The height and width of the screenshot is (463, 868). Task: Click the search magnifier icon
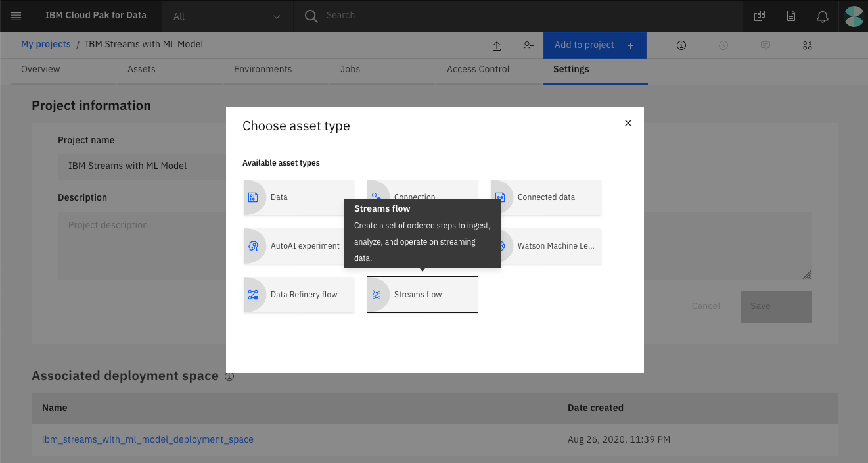pyautogui.click(x=311, y=16)
